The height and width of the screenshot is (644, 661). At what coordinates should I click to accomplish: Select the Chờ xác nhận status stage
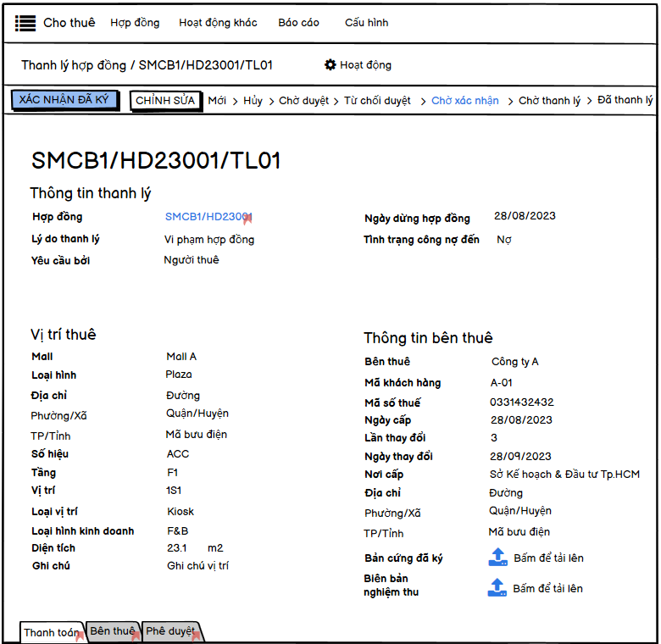(x=465, y=101)
